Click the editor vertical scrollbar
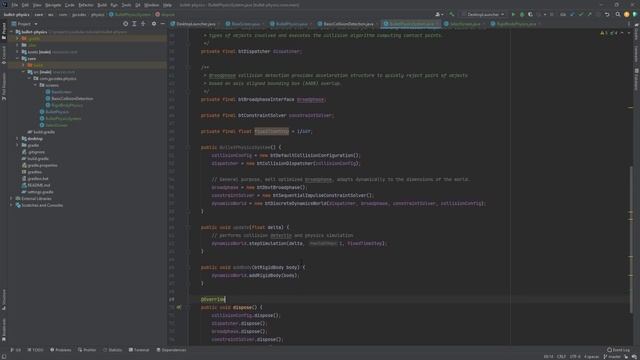The height and width of the screenshot is (360, 640). coord(631,241)
